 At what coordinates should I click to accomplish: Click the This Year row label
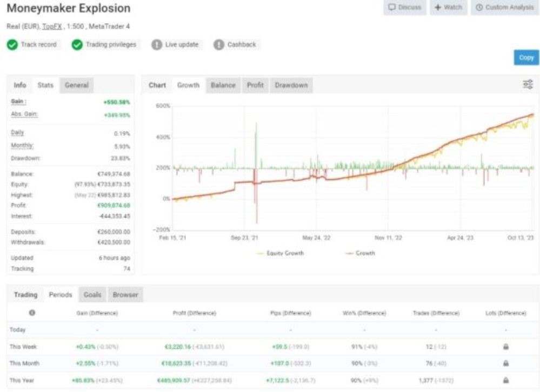22,380
